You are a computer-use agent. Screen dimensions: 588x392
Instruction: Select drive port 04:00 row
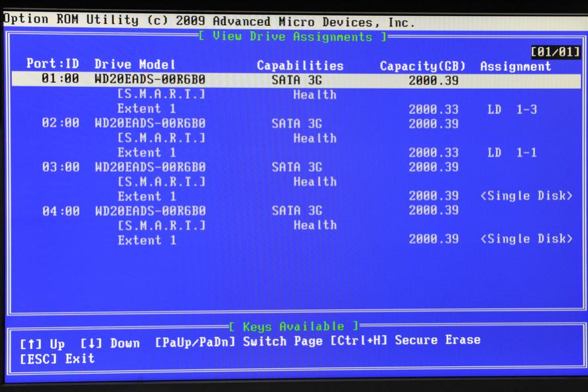(x=250, y=210)
